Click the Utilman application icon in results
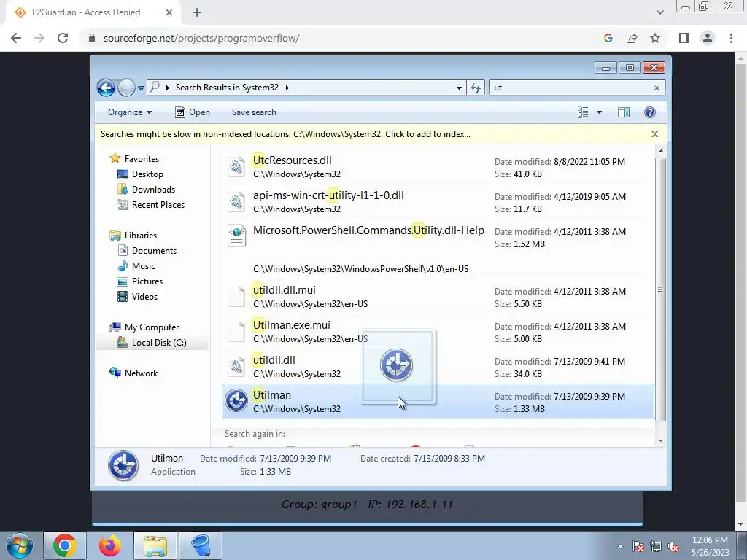747x560 pixels. 236,401
